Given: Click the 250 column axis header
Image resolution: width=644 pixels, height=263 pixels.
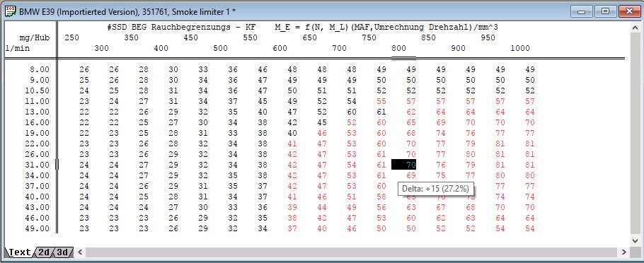Looking at the screenshot, I should pyautogui.click(x=72, y=37).
